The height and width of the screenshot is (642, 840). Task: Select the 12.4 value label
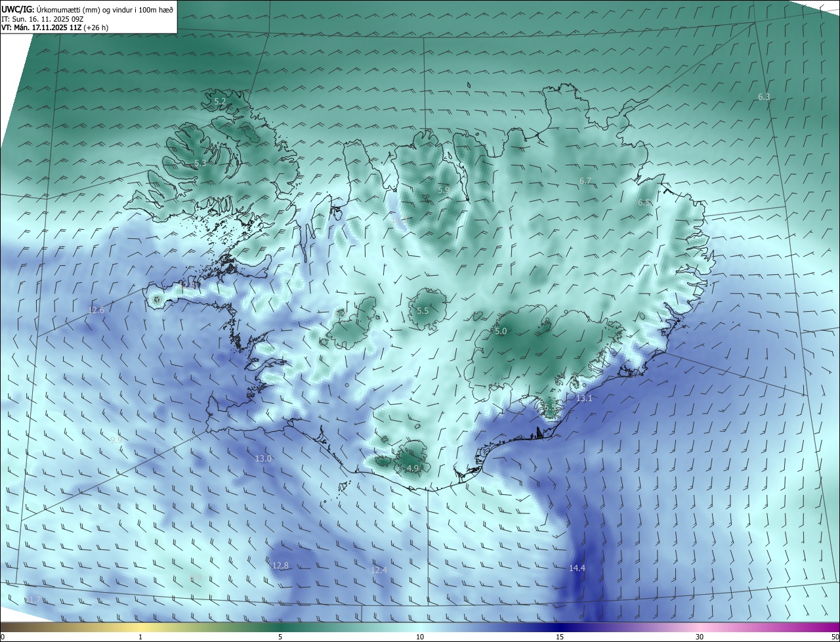click(x=379, y=570)
